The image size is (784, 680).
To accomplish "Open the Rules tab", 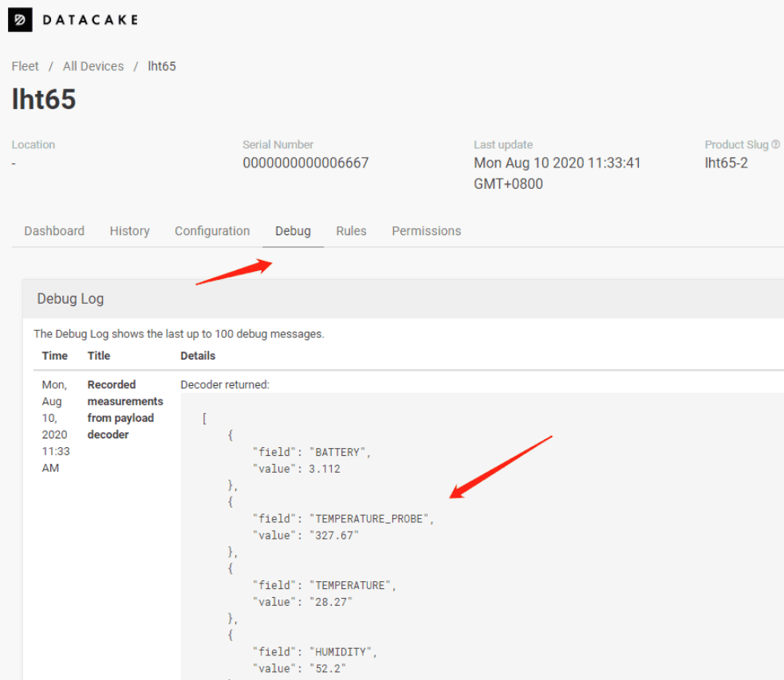I will [351, 231].
